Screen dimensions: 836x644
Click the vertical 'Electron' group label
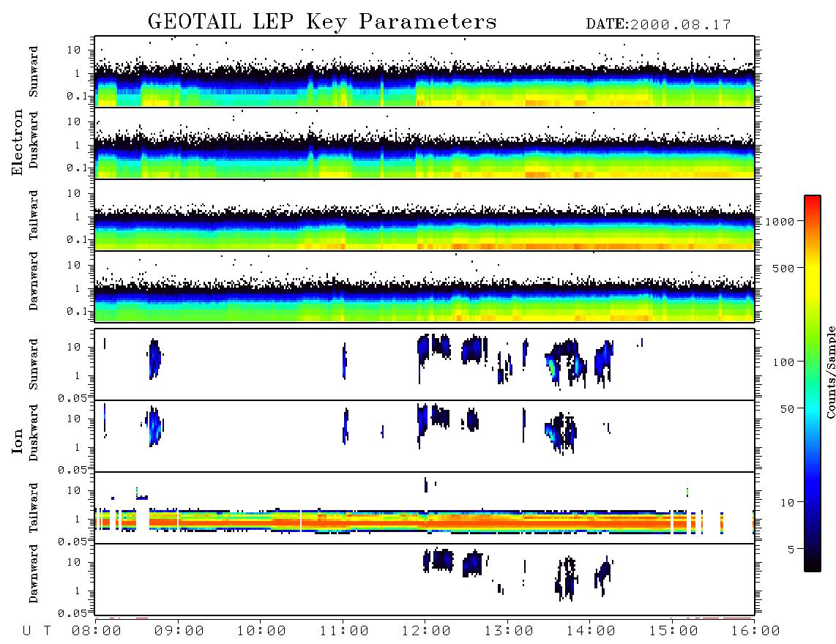tap(18, 142)
